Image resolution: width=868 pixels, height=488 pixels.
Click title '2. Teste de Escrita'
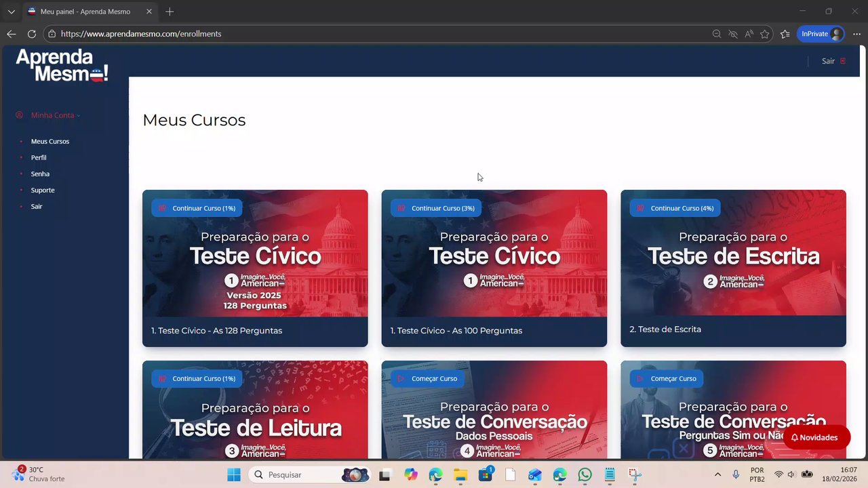coord(665,329)
